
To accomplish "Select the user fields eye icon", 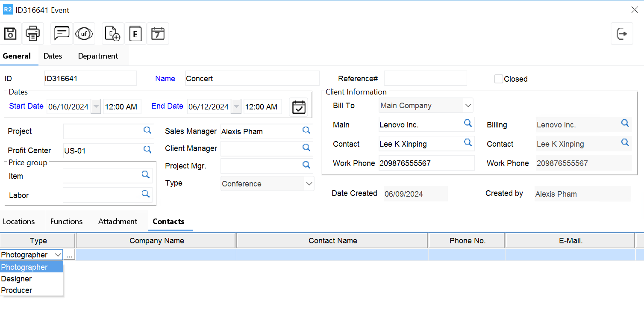I will coord(84,33).
